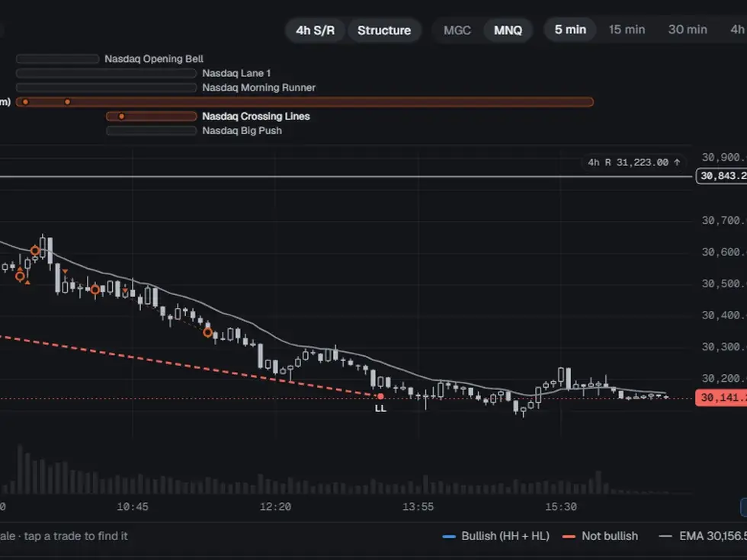Click the Nasdaq Crossing Lines label text

tap(256, 116)
